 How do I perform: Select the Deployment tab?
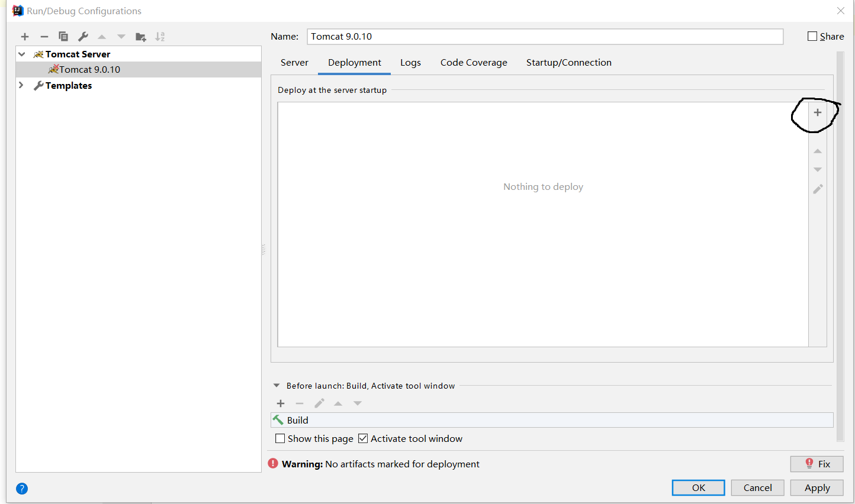355,63
